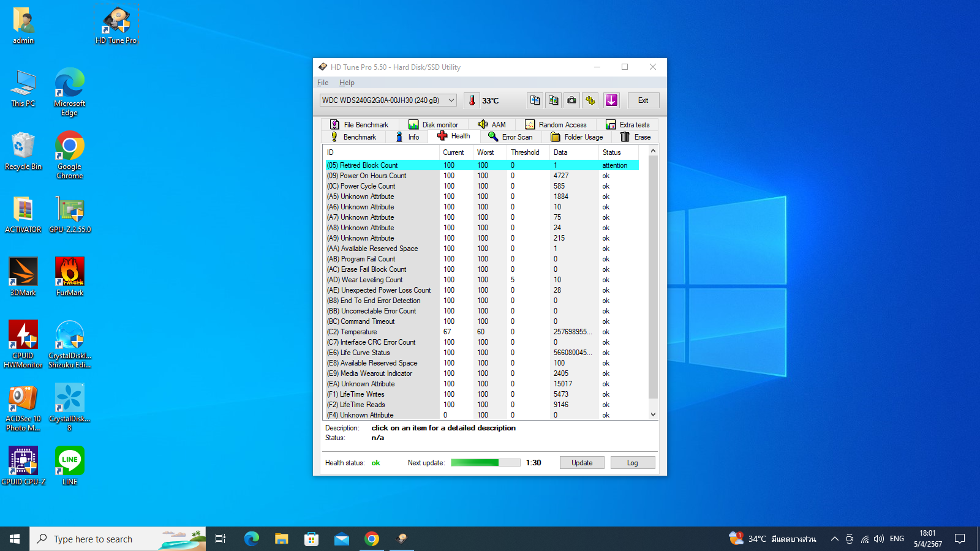Click the taskbar search box
This screenshot has width=980, height=551.
[x=118, y=539]
